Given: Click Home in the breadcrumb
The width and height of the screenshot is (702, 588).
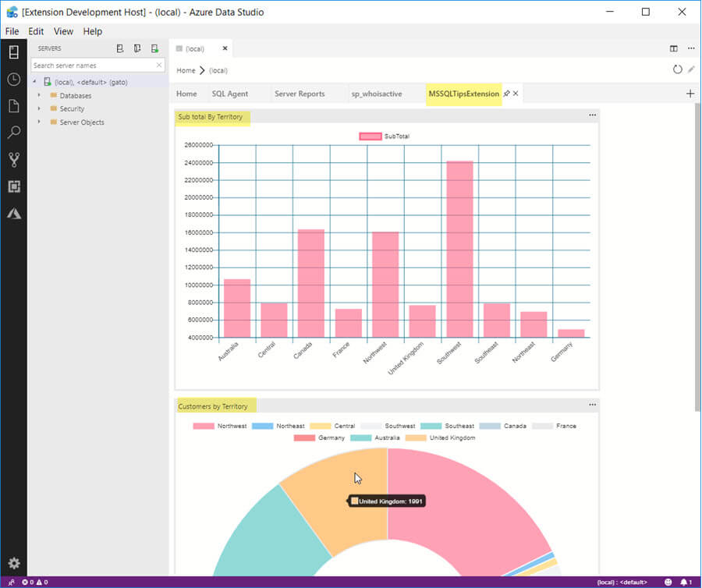Looking at the screenshot, I should 186,70.
